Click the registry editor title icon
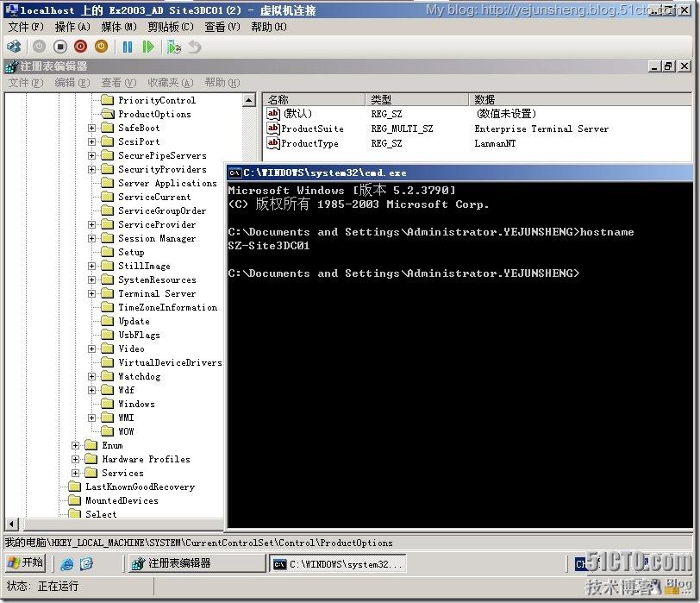700x603 pixels. point(11,67)
